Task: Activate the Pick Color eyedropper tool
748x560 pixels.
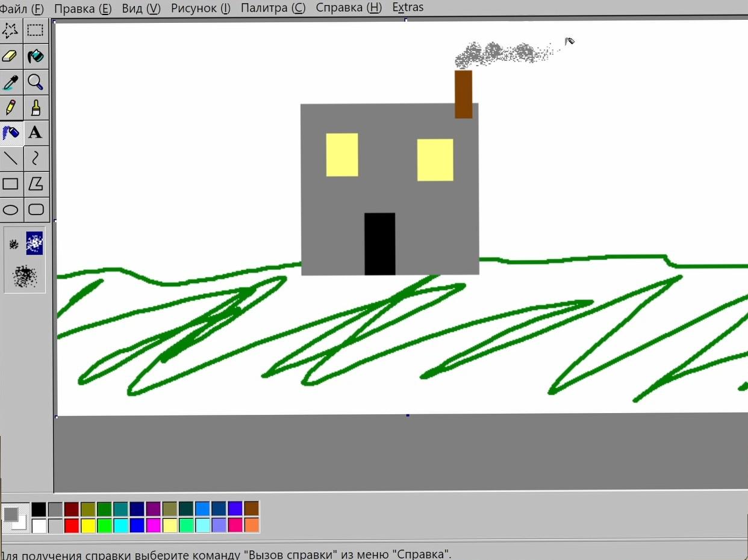Action: [x=11, y=82]
